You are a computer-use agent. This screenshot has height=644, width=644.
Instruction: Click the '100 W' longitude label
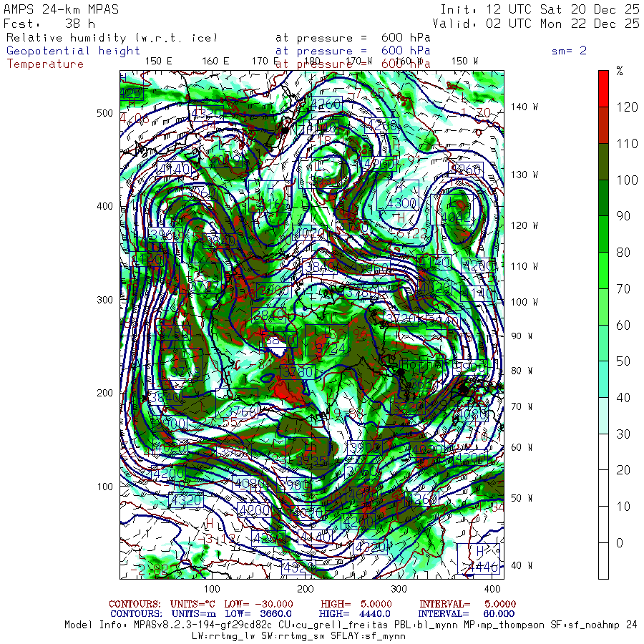[x=524, y=302]
